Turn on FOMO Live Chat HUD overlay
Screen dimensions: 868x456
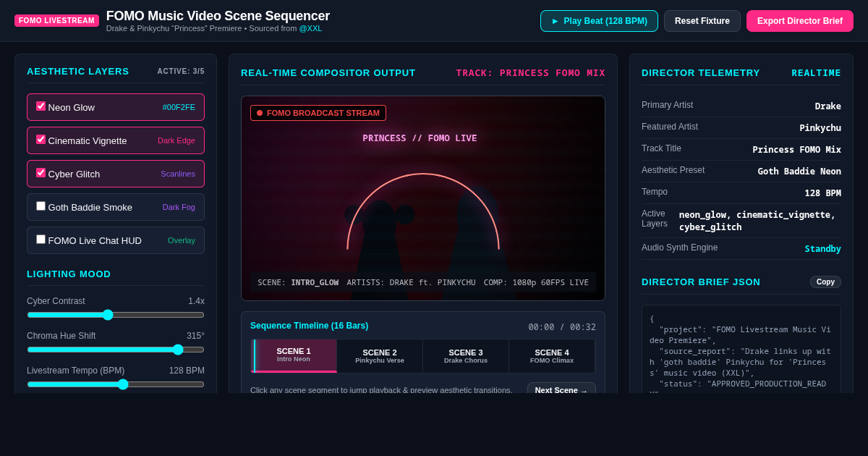click(41, 240)
